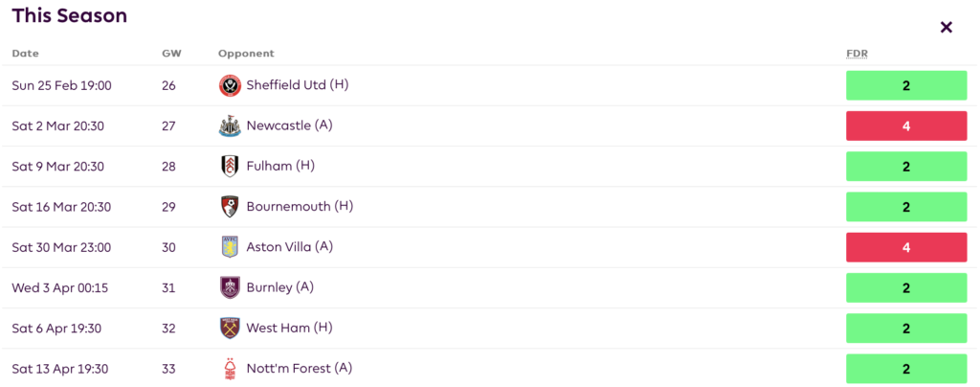This screenshot has width=980, height=387.
Task: Click the Bournemouth club badge
Action: click(x=230, y=207)
